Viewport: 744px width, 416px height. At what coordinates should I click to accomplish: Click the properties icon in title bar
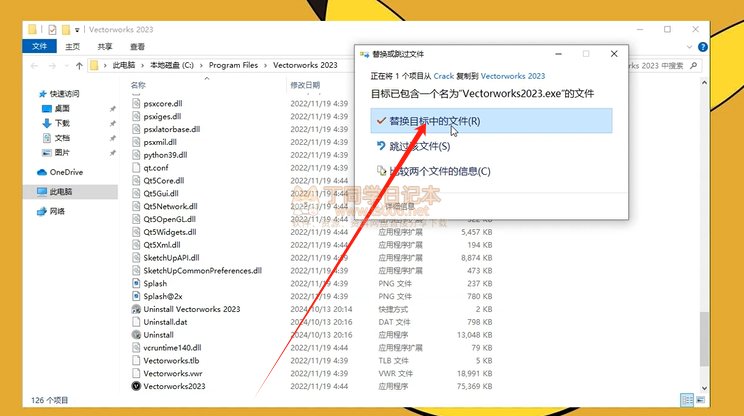pos(52,29)
